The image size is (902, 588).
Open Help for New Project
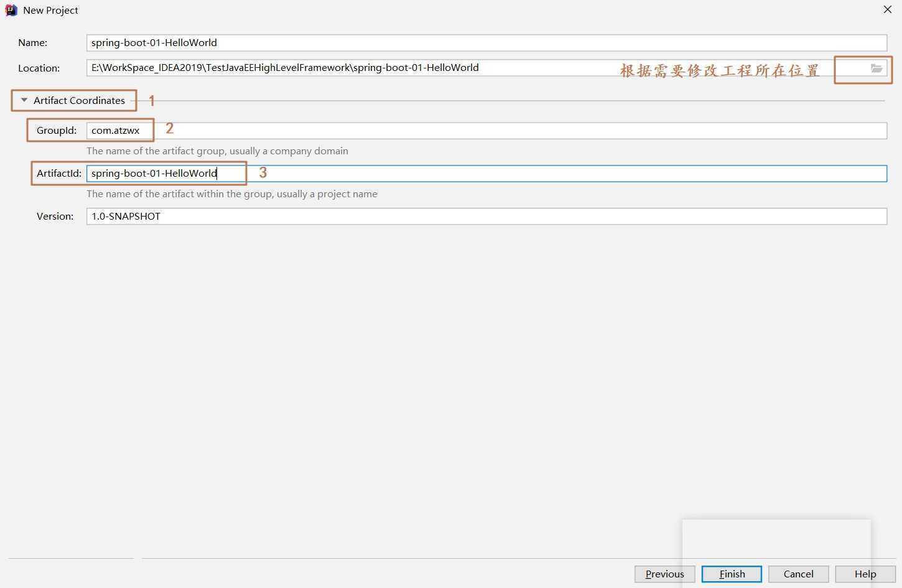(x=865, y=574)
